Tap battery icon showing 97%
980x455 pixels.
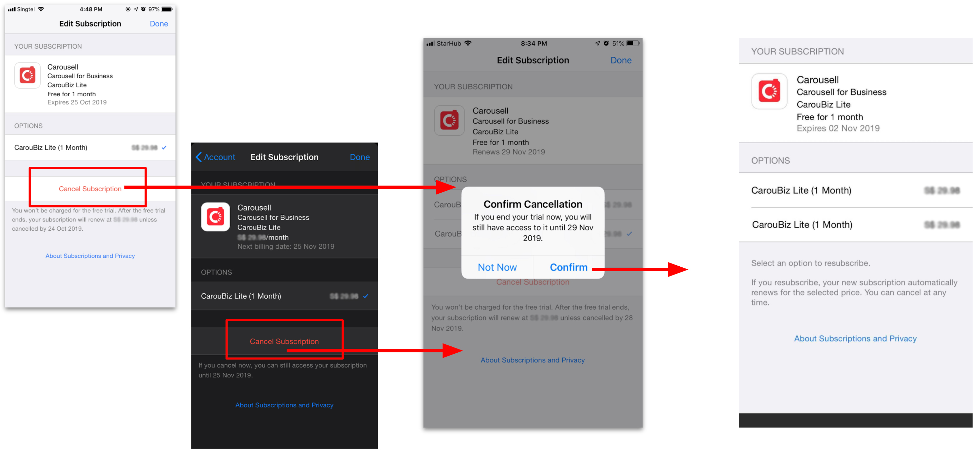167,9
